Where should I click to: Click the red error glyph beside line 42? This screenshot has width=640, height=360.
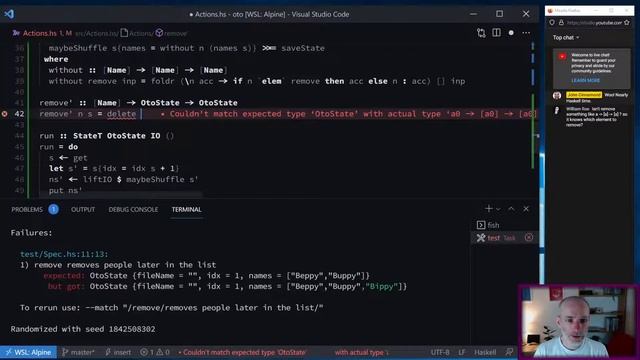(4, 114)
